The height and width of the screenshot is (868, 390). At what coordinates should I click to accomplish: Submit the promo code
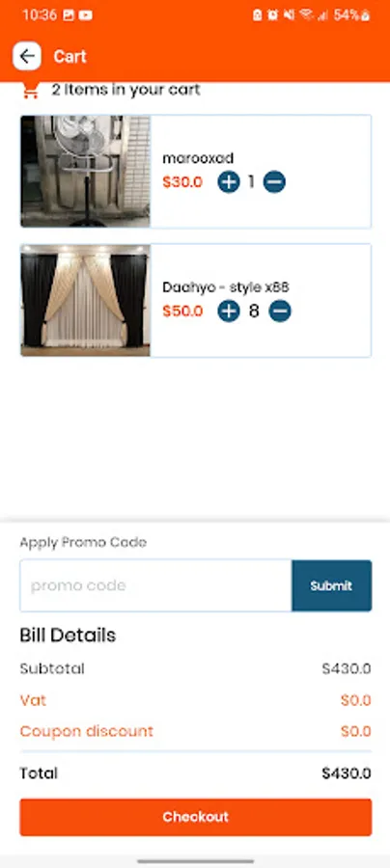click(x=331, y=585)
